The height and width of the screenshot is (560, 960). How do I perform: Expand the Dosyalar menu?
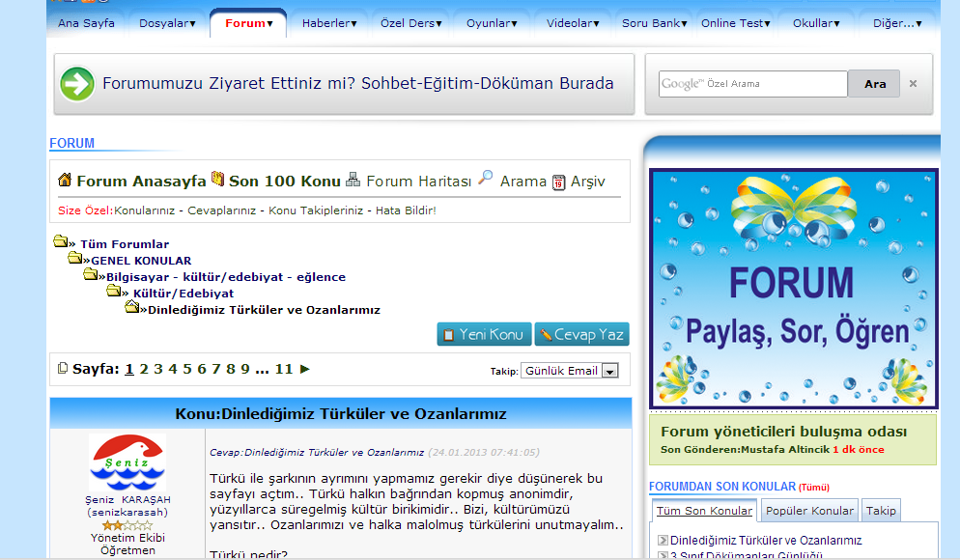click(167, 23)
